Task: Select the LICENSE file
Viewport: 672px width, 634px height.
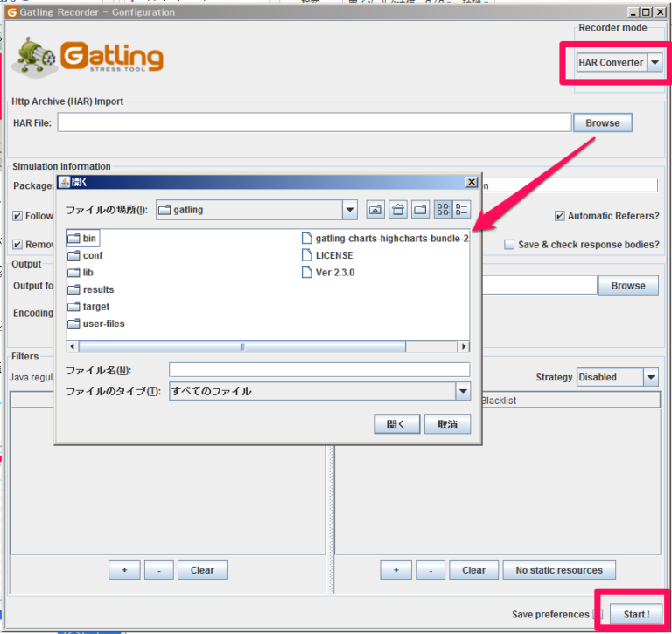Action: [x=333, y=255]
